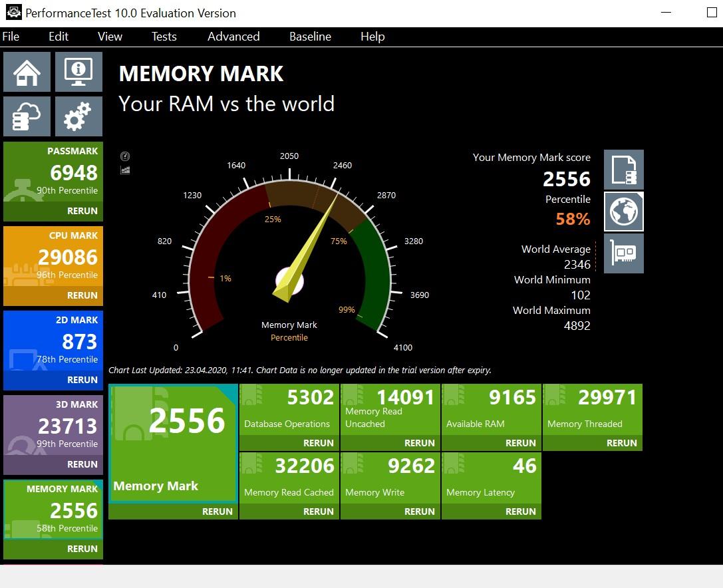723x588 pixels.
Task: Open the System Information monitor icon
Action: (x=79, y=71)
